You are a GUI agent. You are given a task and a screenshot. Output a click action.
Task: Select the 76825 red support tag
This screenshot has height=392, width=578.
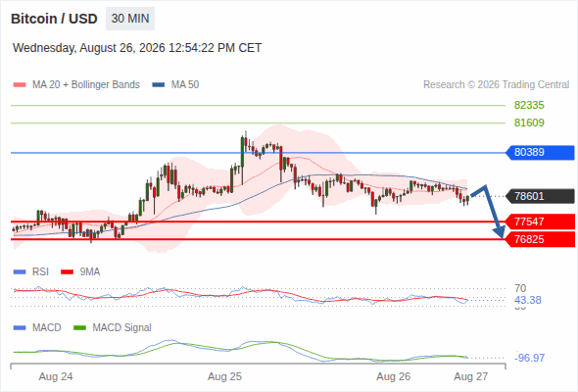coord(540,239)
